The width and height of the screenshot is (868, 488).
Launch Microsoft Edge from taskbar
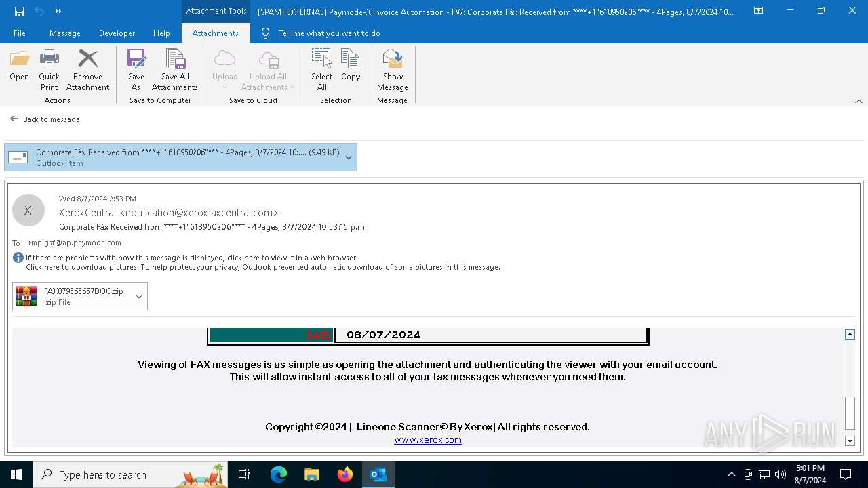pos(279,474)
